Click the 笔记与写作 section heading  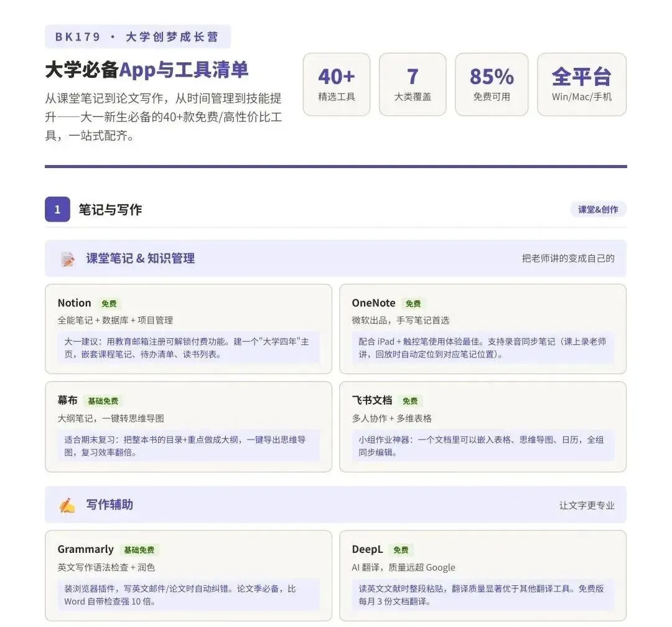(110, 209)
